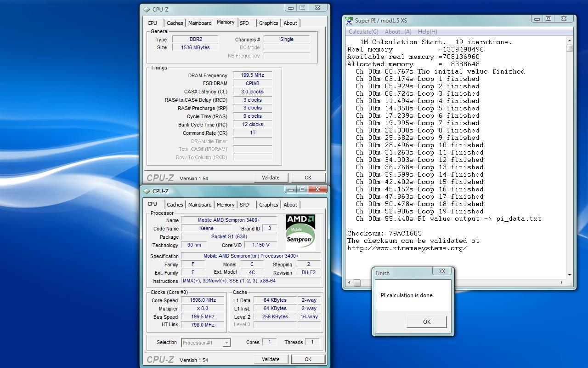The width and height of the screenshot is (588, 368).
Task: Click the http://www.xtremesystems.org/ text
Action: (407, 248)
